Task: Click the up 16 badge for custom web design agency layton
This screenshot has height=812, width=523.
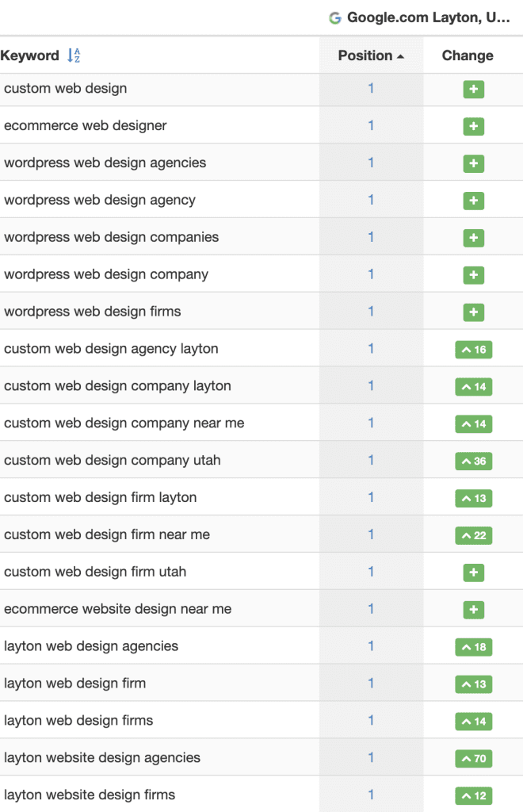Action: 473,350
